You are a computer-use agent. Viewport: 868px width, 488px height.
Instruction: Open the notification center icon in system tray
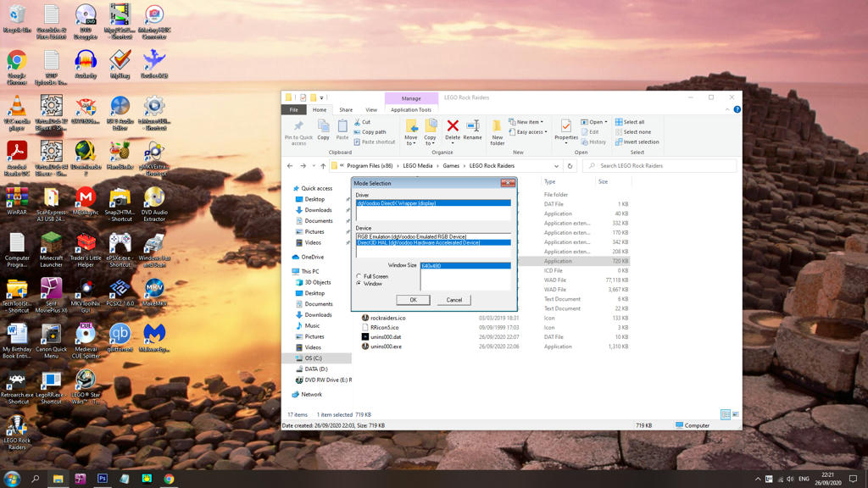click(x=853, y=479)
